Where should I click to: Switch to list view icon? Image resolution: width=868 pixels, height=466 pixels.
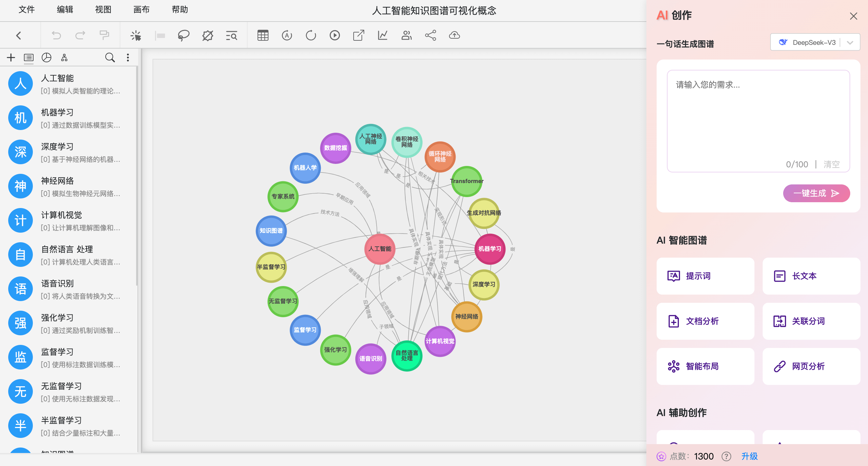29,57
